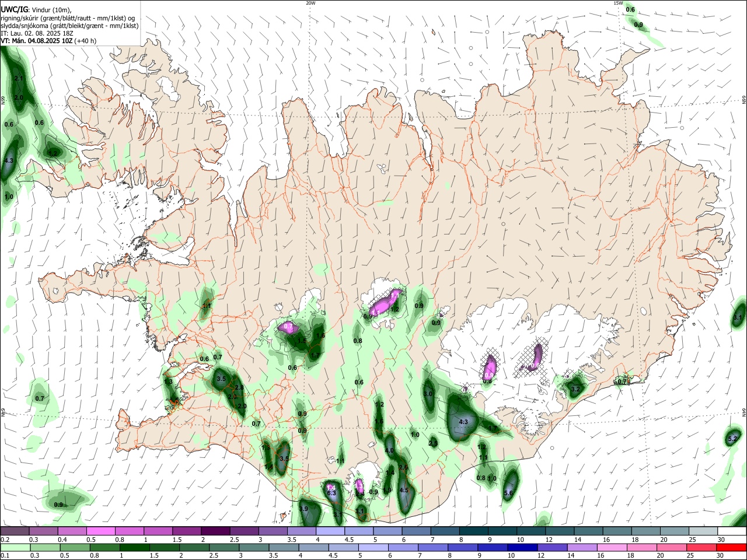
Task: Click the UWC/IG title text
Action: click(13, 10)
